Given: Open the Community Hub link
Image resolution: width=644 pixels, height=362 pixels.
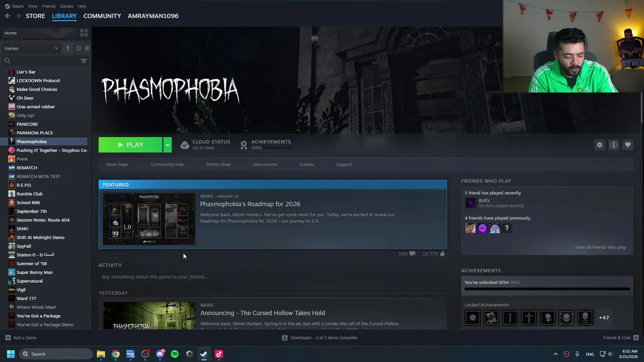Looking at the screenshot, I should click(x=167, y=164).
